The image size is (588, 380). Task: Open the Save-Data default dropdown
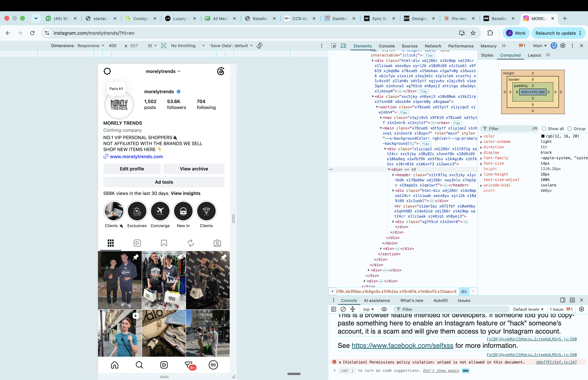231,46
